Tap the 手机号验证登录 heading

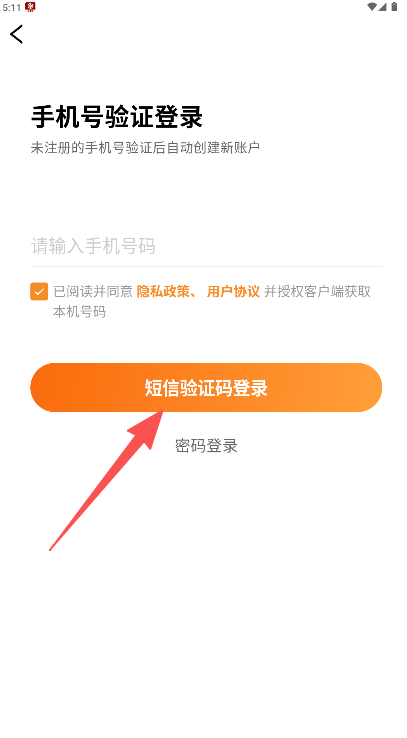117,117
